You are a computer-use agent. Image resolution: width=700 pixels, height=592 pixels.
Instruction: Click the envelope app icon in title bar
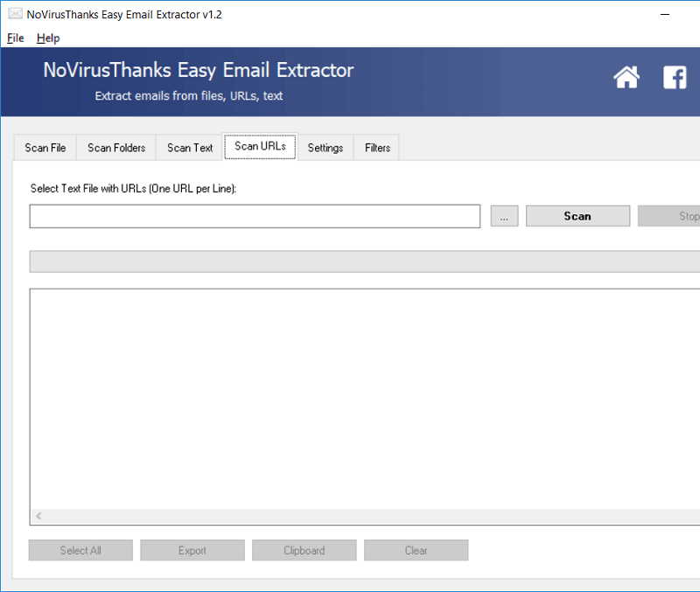pos(15,14)
